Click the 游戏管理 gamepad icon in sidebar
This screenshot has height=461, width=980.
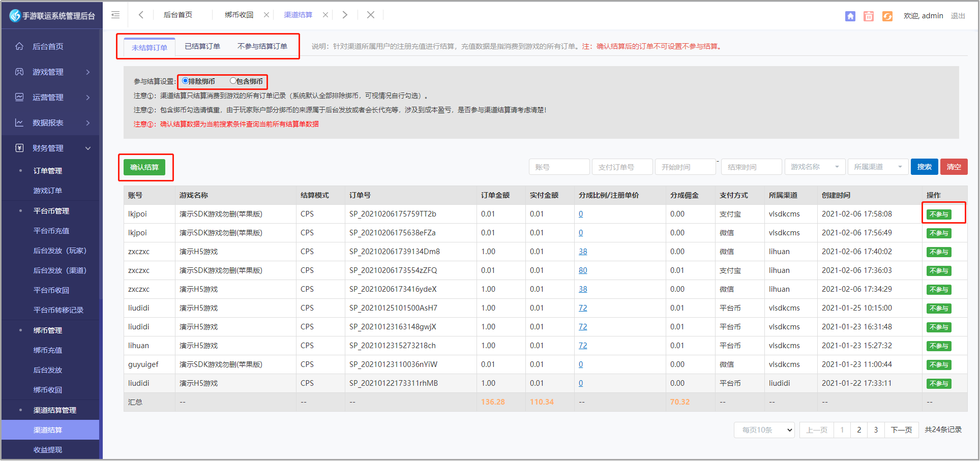pyautogui.click(x=19, y=72)
